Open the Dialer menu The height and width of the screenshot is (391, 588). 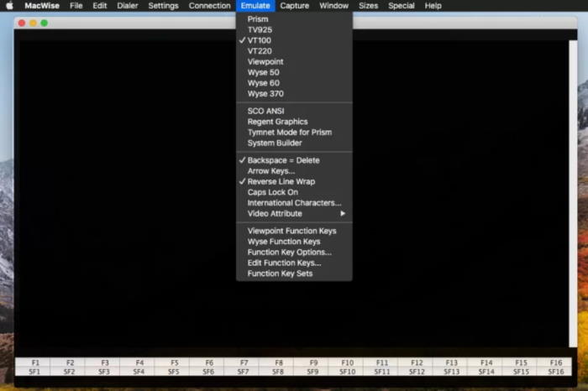[128, 6]
